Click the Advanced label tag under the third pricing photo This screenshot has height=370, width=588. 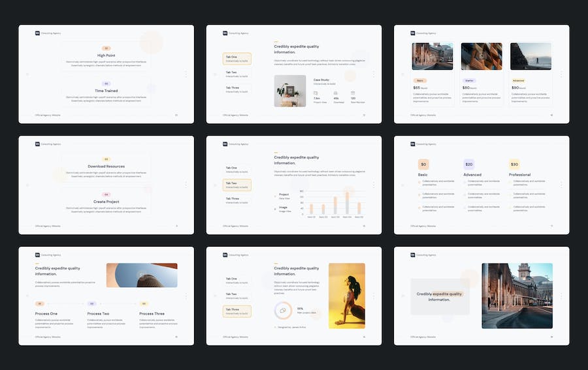tap(518, 80)
